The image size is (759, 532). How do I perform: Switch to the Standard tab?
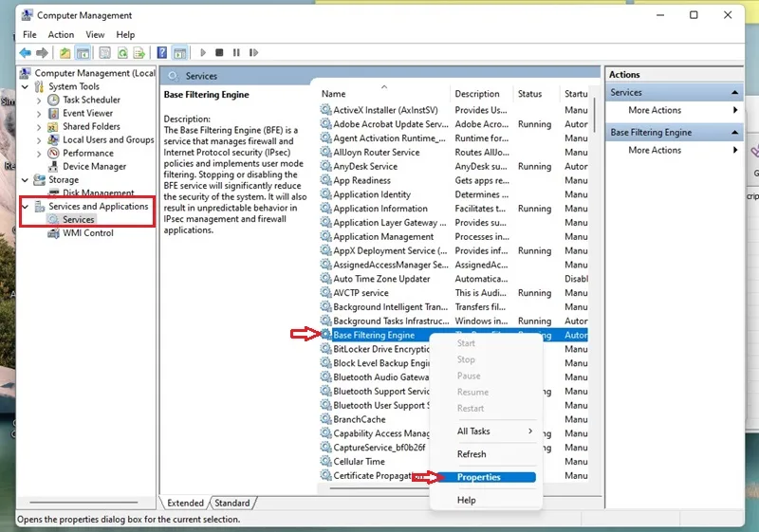click(x=232, y=503)
